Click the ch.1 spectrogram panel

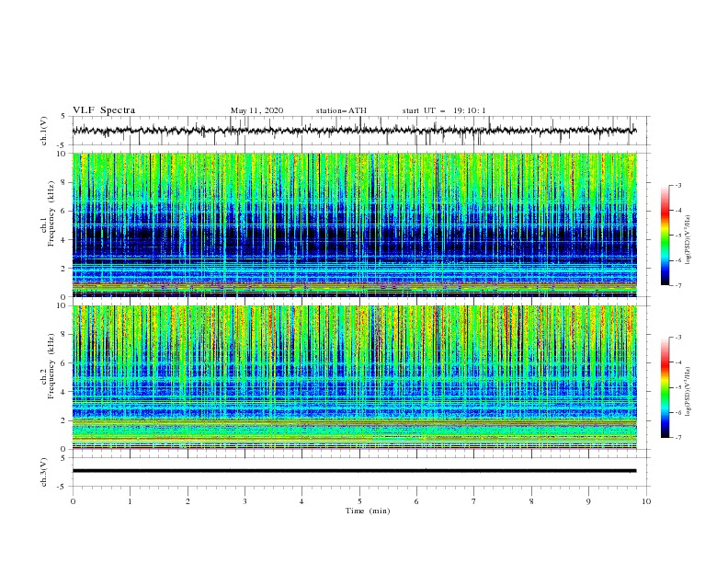354,224
